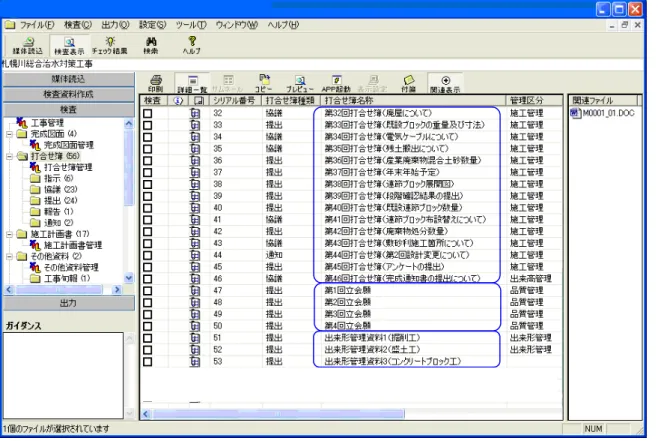The width and height of the screenshot is (658, 441).
Task: Click the 出力 sidebar panel button
Action: coord(68,303)
